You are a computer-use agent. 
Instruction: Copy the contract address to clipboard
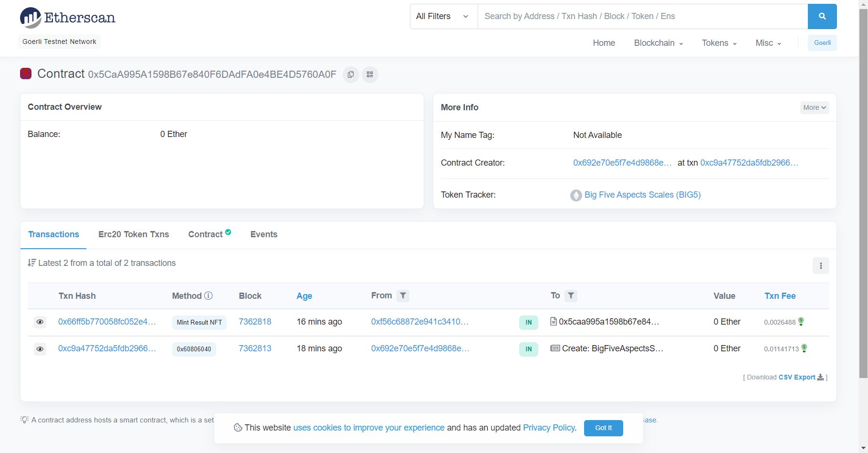(x=351, y=74)
